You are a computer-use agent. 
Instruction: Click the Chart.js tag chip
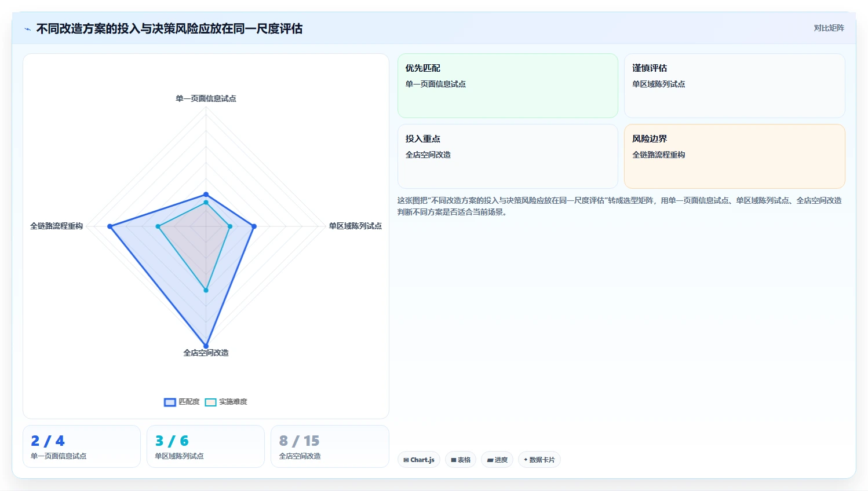click(x=419, y=460)
